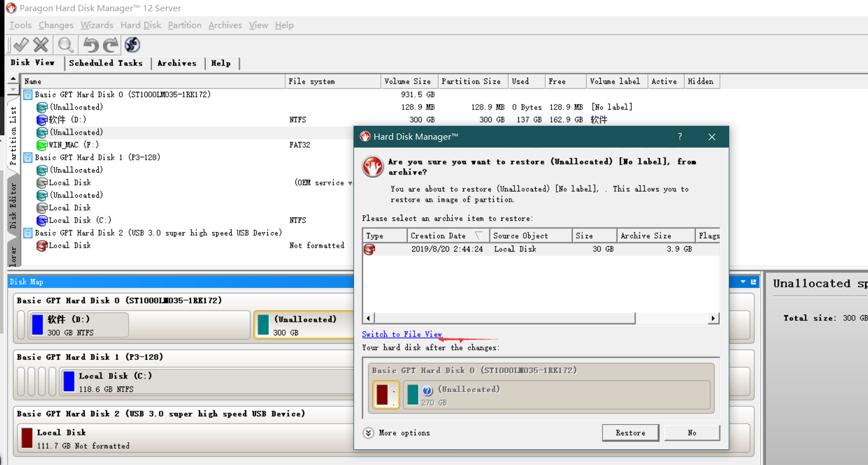Close the Hard Disk Manager restore dialog
The height and width of the screenshot is (465, 868).
click(712, 137)
